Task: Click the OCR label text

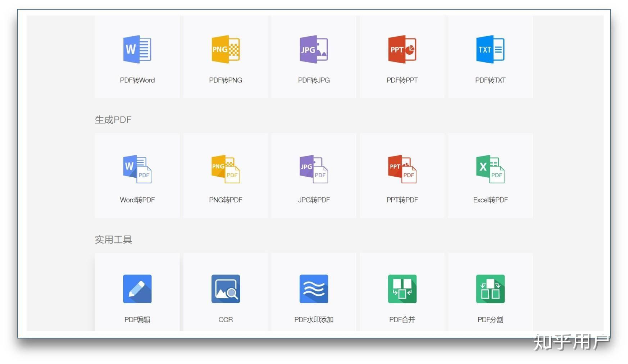Action: click(x=226, y=320)
